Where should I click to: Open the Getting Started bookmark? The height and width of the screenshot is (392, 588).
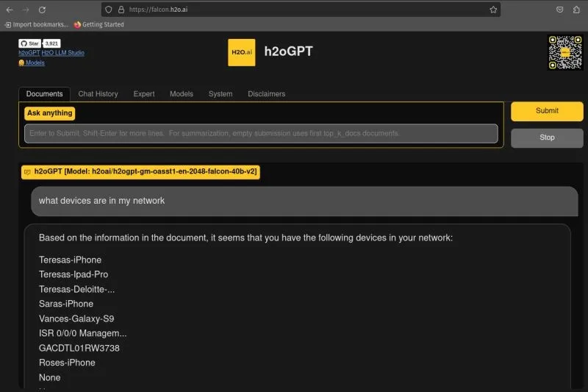(x=99, y=24)
